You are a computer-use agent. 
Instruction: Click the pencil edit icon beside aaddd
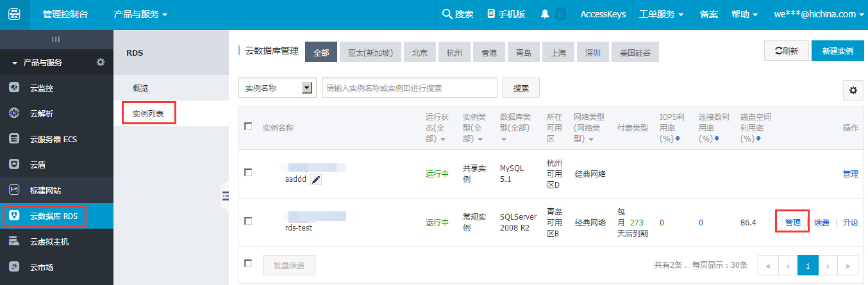click(x=316, y=180)
